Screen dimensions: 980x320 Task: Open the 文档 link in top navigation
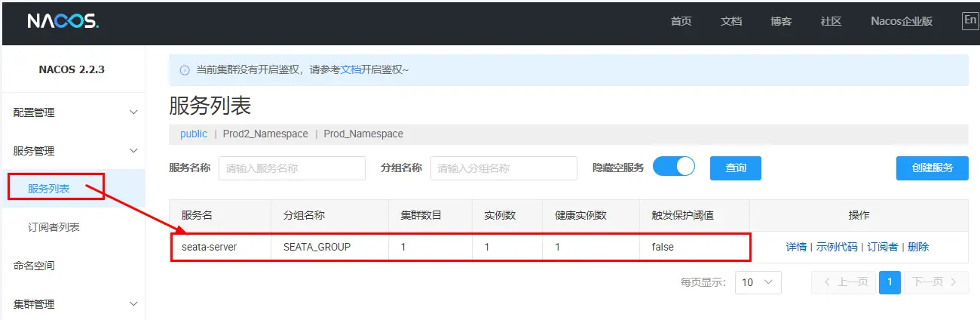tap(731, 21)
